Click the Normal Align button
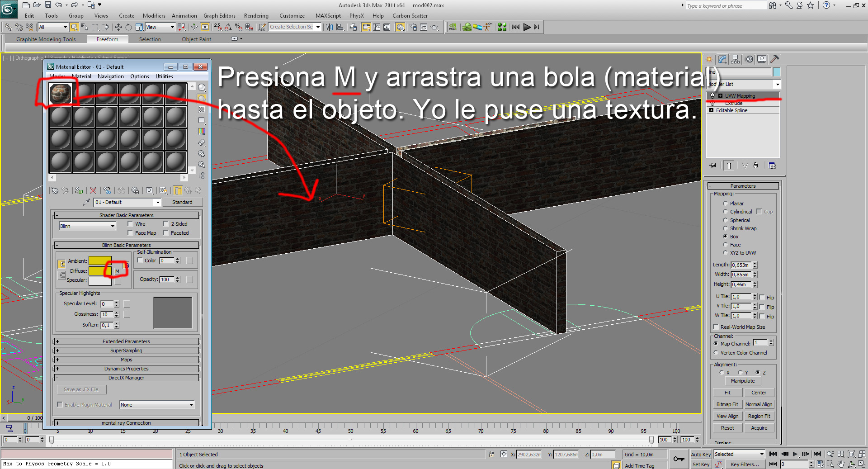This screenshot has height=469, width=868. point(759,404)
